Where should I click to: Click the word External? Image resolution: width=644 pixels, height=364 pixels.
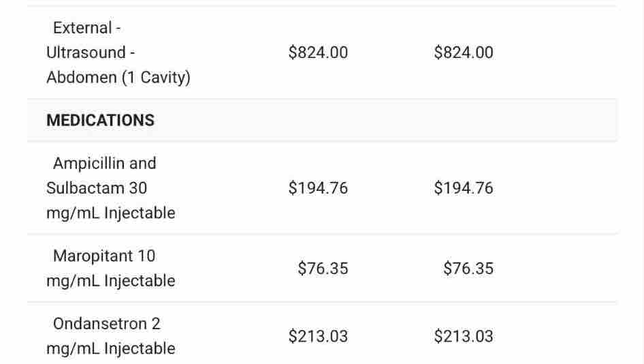(x=82, y=28)
